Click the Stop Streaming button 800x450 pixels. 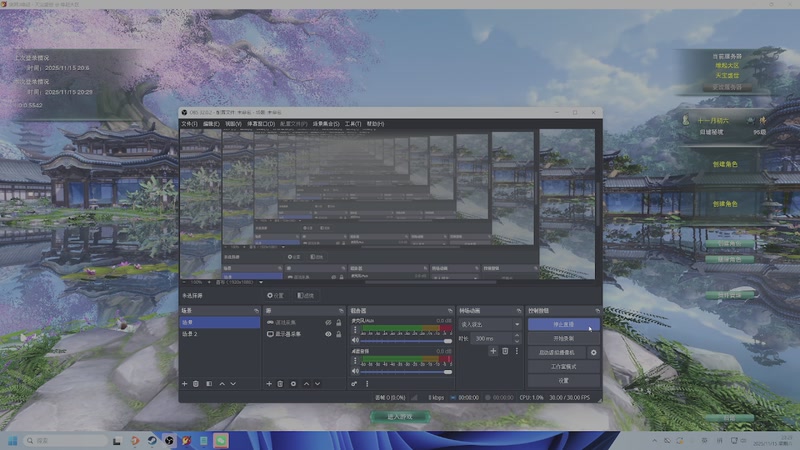[x=564, y=324]
